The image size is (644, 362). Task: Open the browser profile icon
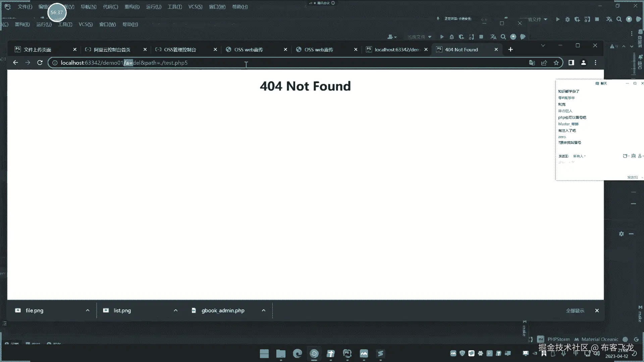coord(583,63)
